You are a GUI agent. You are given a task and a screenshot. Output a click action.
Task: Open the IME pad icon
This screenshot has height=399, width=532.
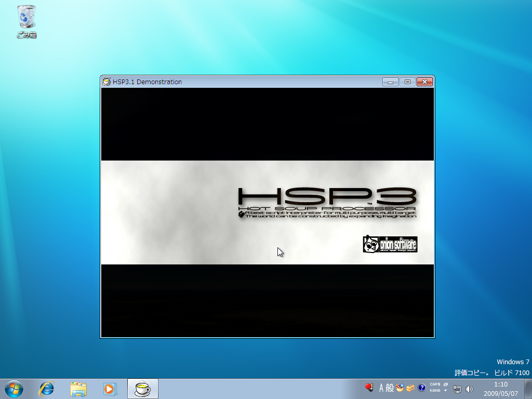coord(400,388)
